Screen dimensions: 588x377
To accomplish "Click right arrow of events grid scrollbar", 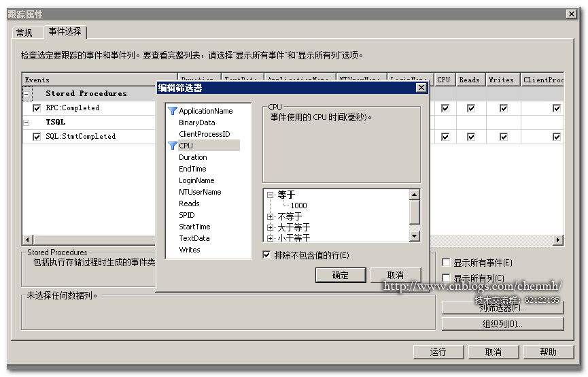I will click(558, 240).
